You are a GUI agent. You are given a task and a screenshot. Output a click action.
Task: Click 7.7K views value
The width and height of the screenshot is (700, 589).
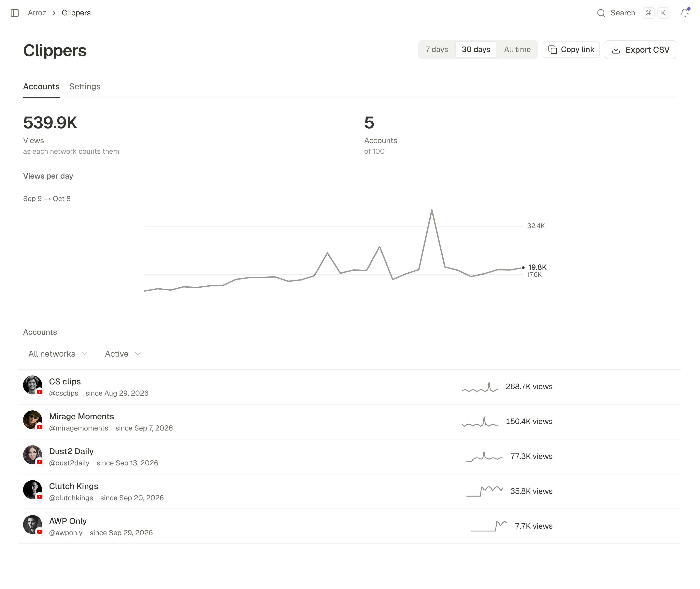pyautogui.click(x=534, y=526)
